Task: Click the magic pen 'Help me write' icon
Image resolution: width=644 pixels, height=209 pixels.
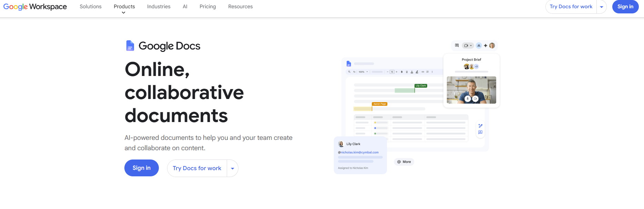Action: pyautogui.click(x=480, y=126)
